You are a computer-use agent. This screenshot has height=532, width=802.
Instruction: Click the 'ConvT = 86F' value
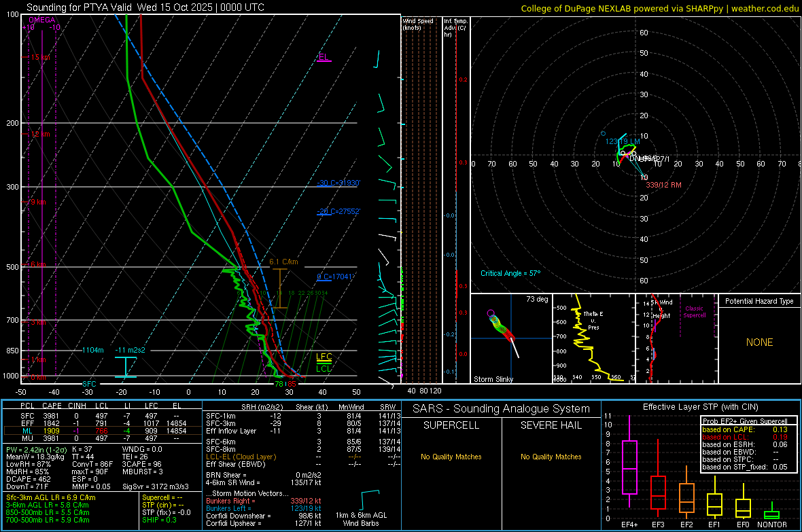point(92,465)
